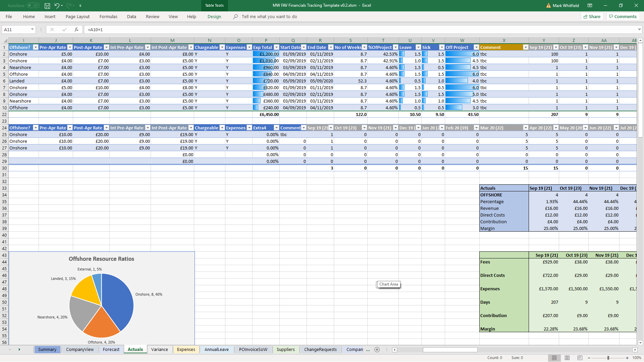This screenshot has height=362, width=644.
Task: Click the Tell me search field
Action: [269, 16]
